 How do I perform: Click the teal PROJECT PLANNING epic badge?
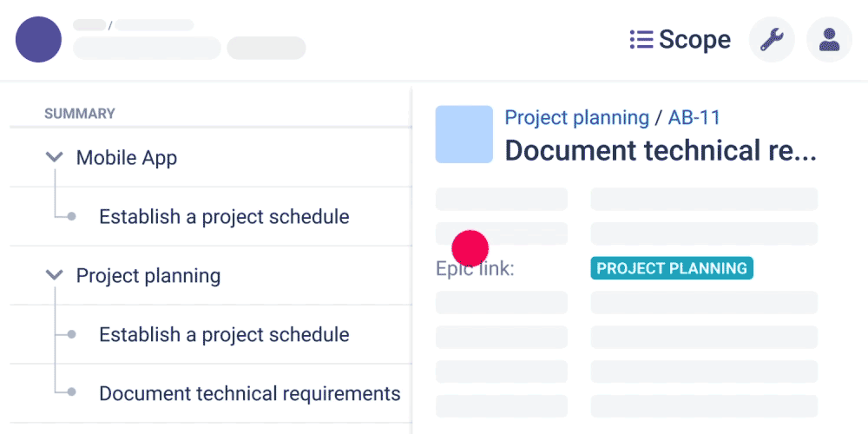point(672,268)
